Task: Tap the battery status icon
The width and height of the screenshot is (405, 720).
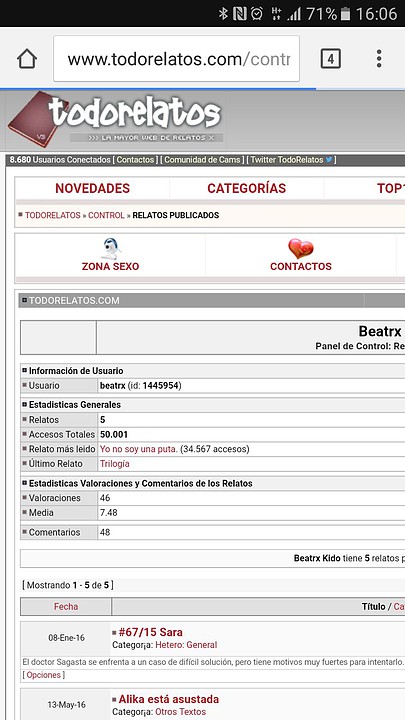Action: (345, 14)
